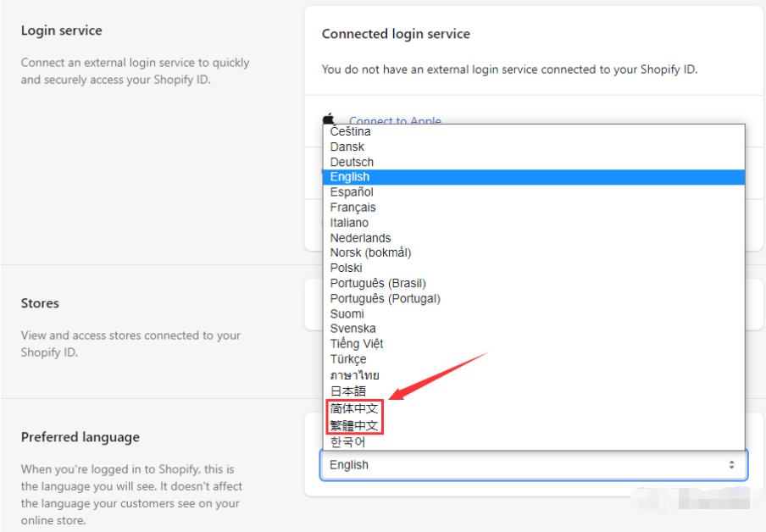Pick the highlighted English option
The width and height of the screenshot is (766, 532).
click(x=350, y=177)
